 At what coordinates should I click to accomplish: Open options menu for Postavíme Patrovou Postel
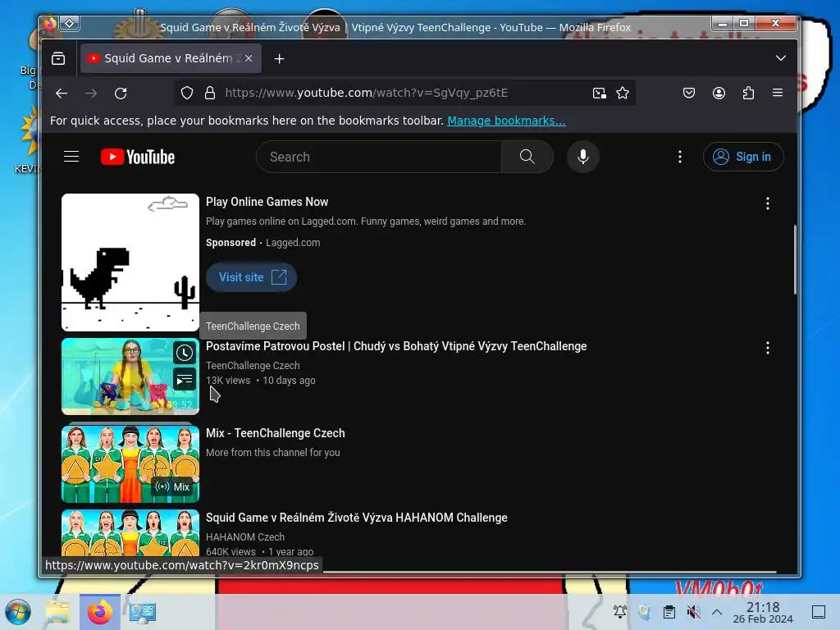click(x=767, y=348)
